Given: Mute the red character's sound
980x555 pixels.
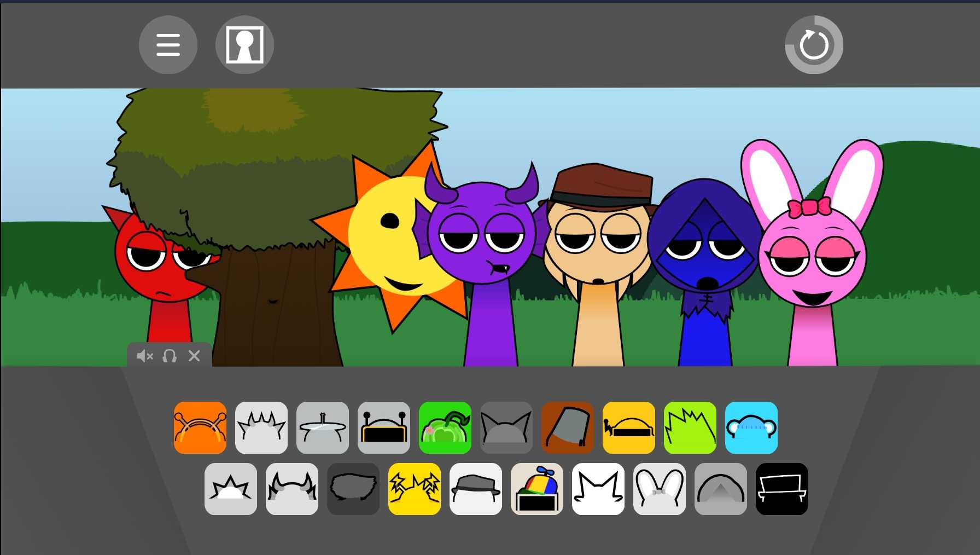Looking at the screenshot, I should [x=144, y=356].
